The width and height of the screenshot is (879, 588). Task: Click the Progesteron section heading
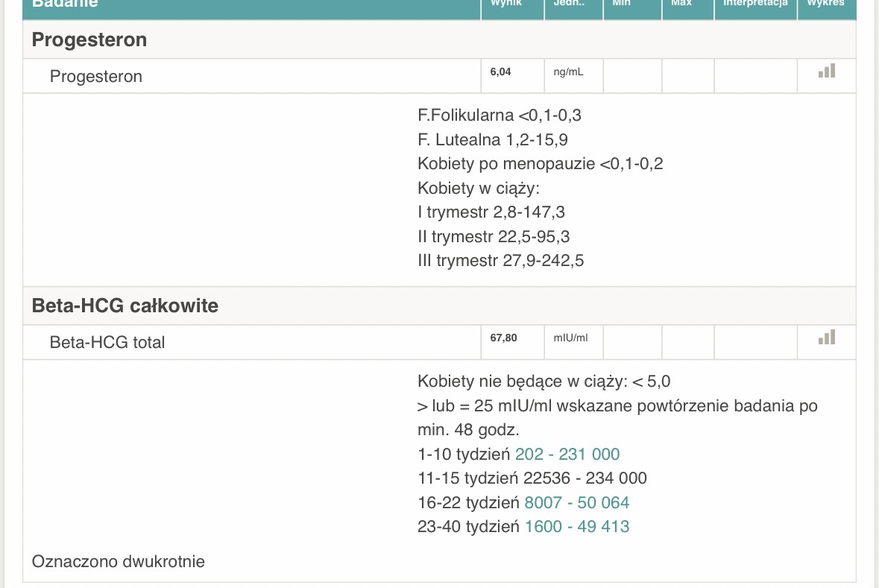[x=89, y=39]
